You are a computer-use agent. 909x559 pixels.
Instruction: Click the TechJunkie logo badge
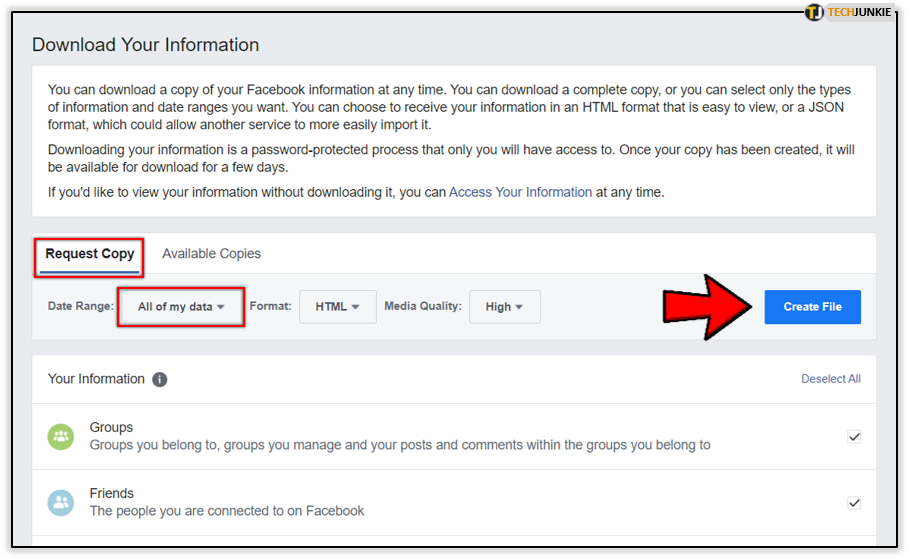click(815, 12)
